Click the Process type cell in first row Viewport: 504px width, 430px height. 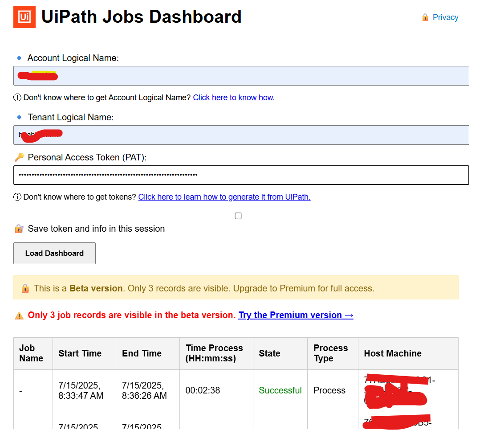pos(333,391)
